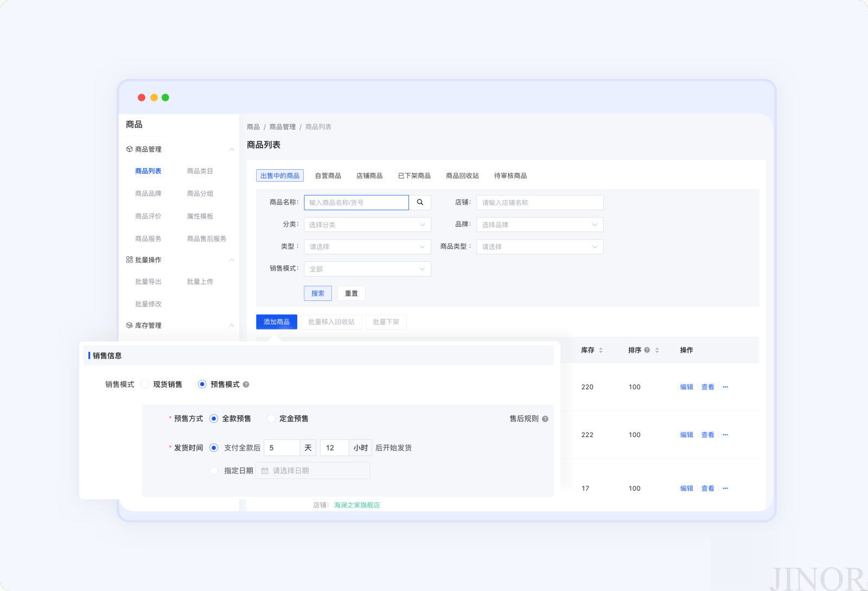Open 属性模板 in sidebar
This screenshot has width=868, height=591.
point(200,216)
